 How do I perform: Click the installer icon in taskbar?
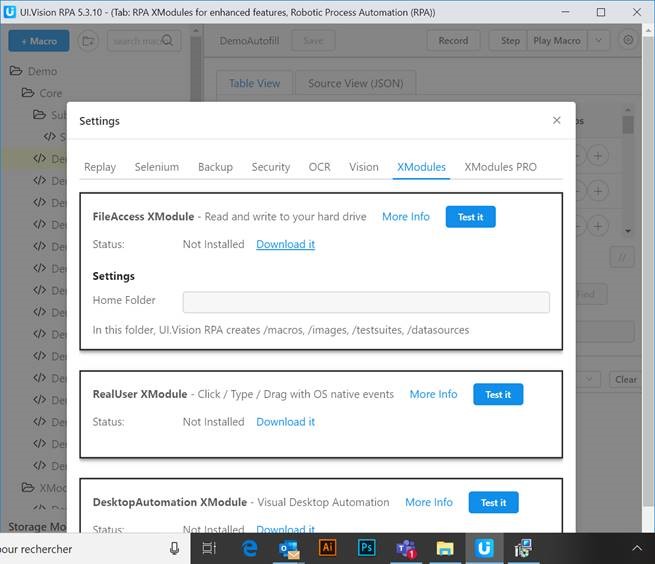coord(523,548)
